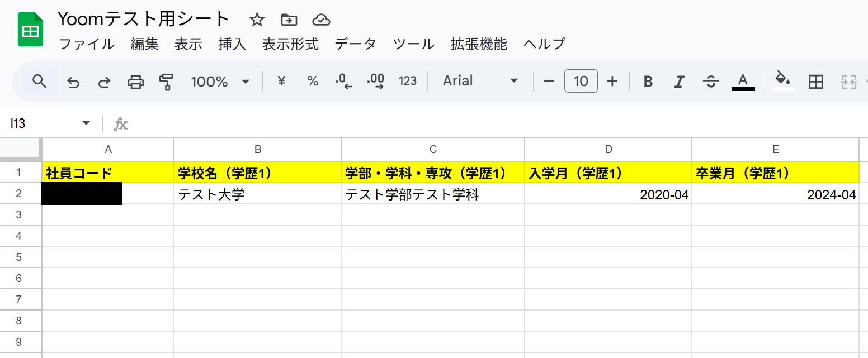Screen dimensions: 868x358
Task: Decrease decimal places
Action: (343, 82)
